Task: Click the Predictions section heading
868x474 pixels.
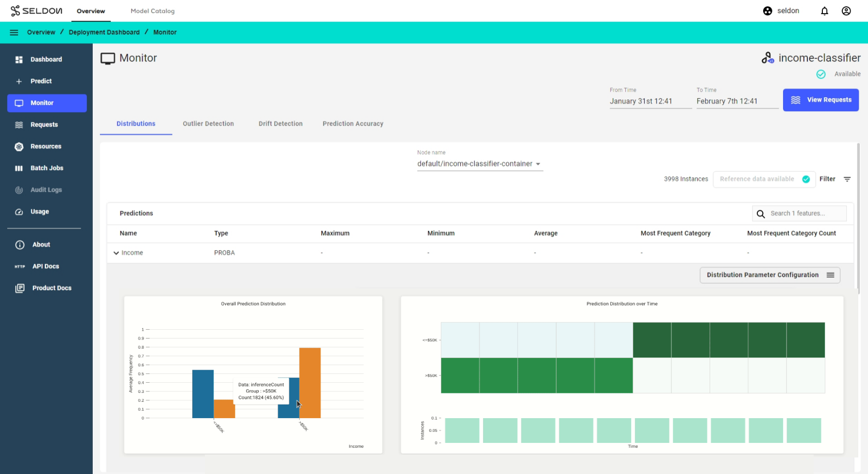Action: click(x=136, y=214)
